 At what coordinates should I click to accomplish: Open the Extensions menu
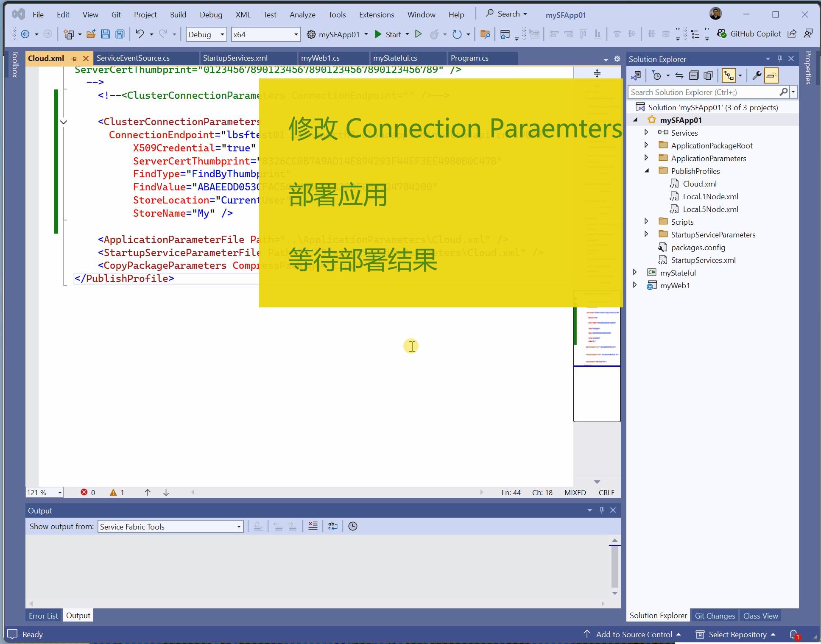tap(376, 14)
